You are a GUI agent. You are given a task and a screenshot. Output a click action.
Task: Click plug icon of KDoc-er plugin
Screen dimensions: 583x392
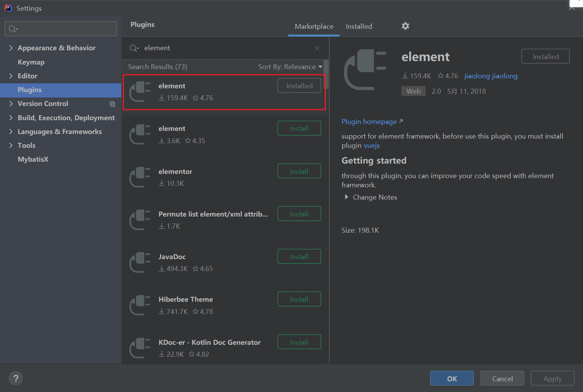pyautogui.click(x=140, y=348)
